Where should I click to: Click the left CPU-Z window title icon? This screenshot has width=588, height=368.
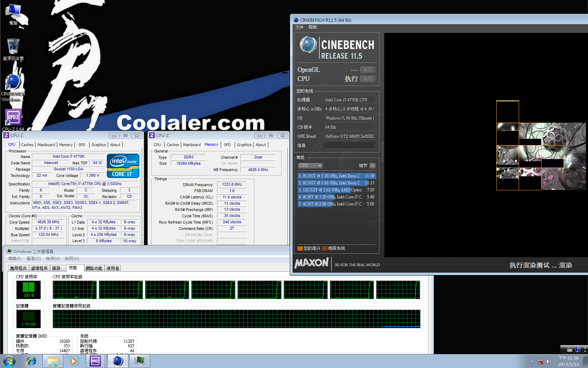click(x=6, y=135)
